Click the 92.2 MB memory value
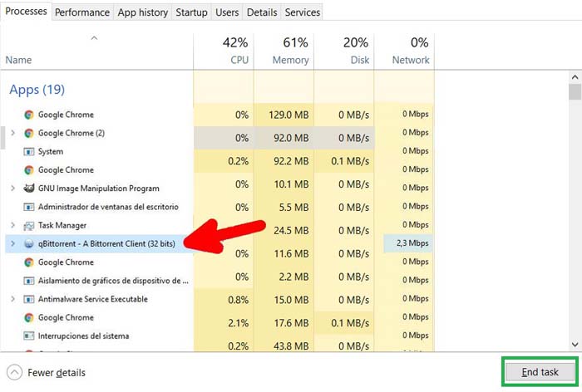This screenshot has width=582, height=392. 291,161
